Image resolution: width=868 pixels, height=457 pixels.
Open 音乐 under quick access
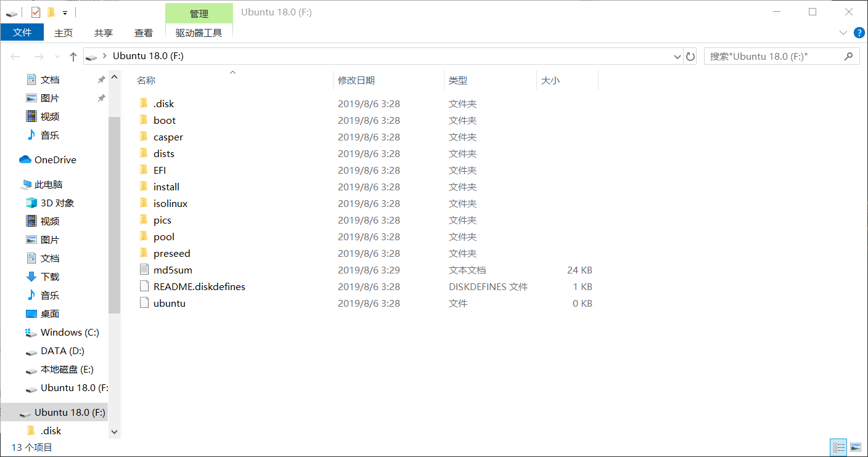coord(50,135)
